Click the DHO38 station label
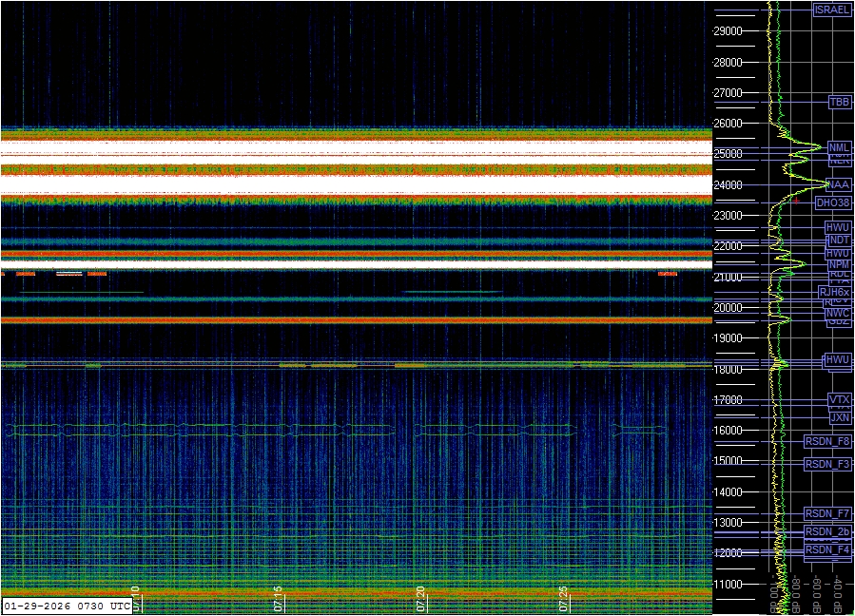This screenshot has height=616, width=855. pyautogui.click(x=832, y=203)
